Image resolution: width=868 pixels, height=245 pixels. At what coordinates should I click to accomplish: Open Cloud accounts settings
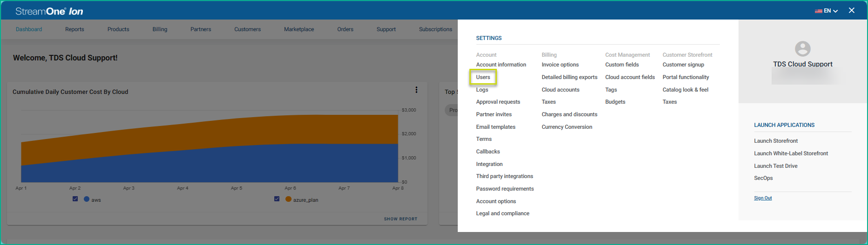560,90
